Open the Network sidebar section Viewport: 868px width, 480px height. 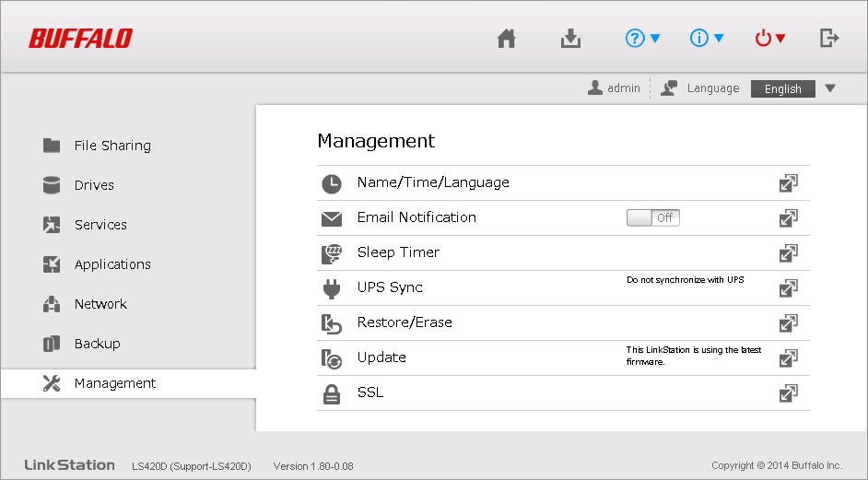(x=100, y=304)
